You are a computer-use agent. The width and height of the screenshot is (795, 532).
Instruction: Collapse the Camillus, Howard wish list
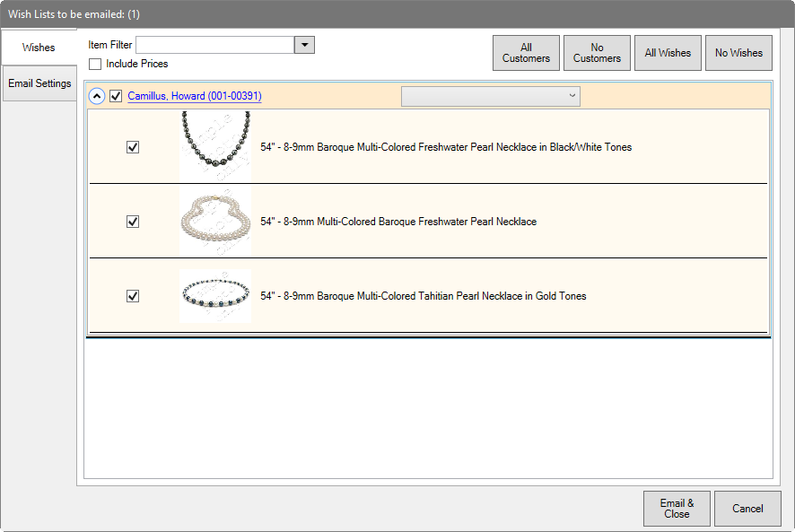97,96
